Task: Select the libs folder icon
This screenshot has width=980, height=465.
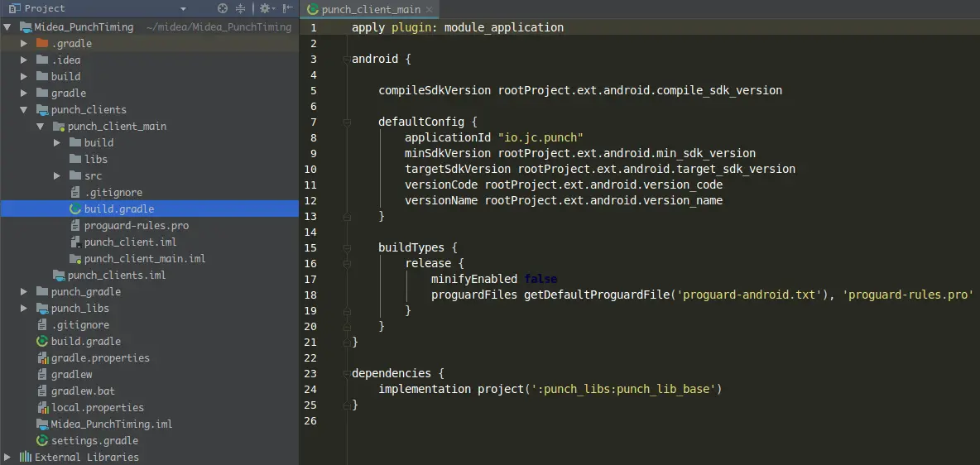Action: 75,159
